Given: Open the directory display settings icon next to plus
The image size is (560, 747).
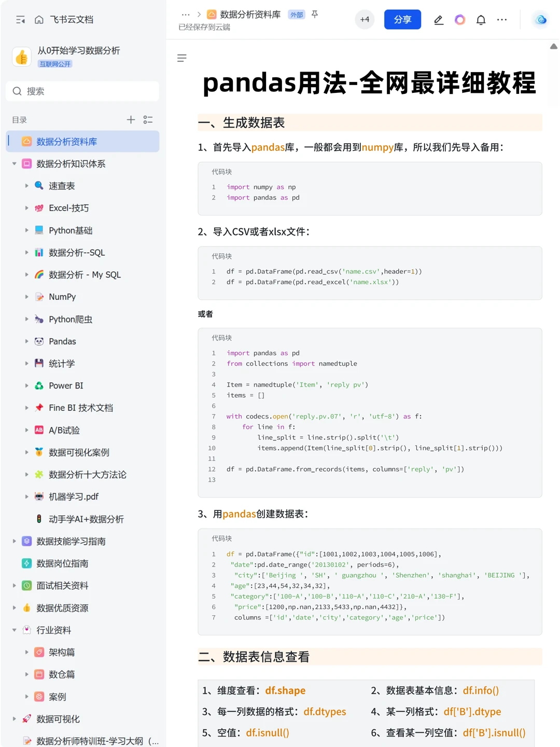Looking at the screenshot, I should click(148, 120).
